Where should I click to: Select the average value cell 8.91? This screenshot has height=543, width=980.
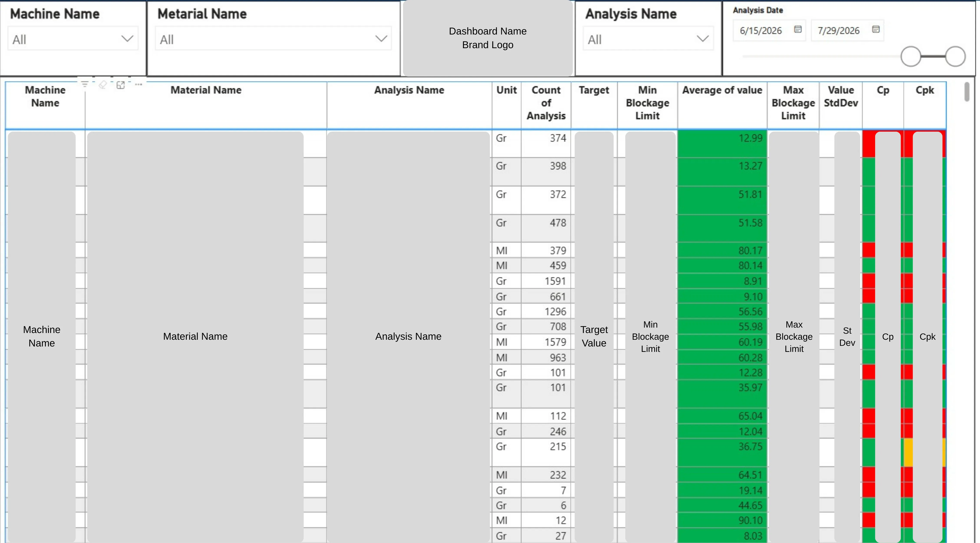722,281
